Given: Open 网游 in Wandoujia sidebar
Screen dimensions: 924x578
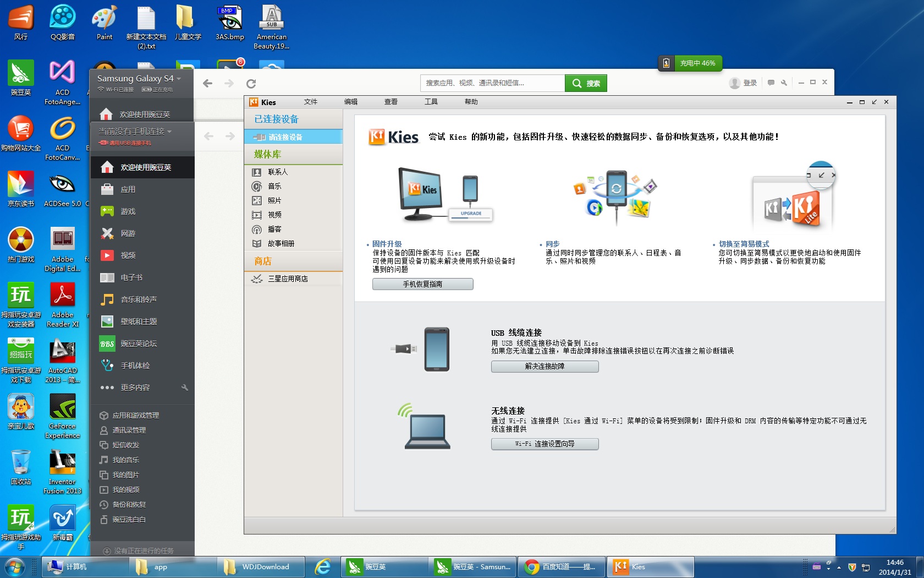Looking at the screenshot, I should [142, 233].
